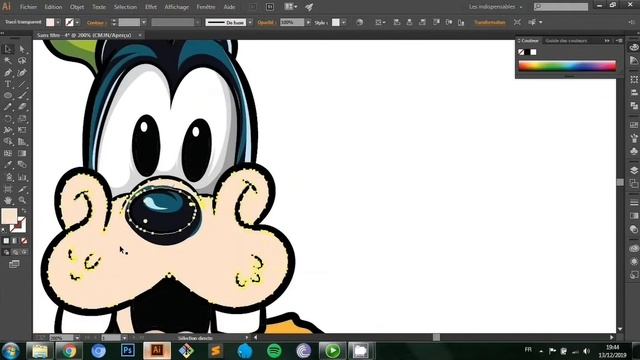Toggle Draw Inside mode
The image size is (640, 360).
24,252
